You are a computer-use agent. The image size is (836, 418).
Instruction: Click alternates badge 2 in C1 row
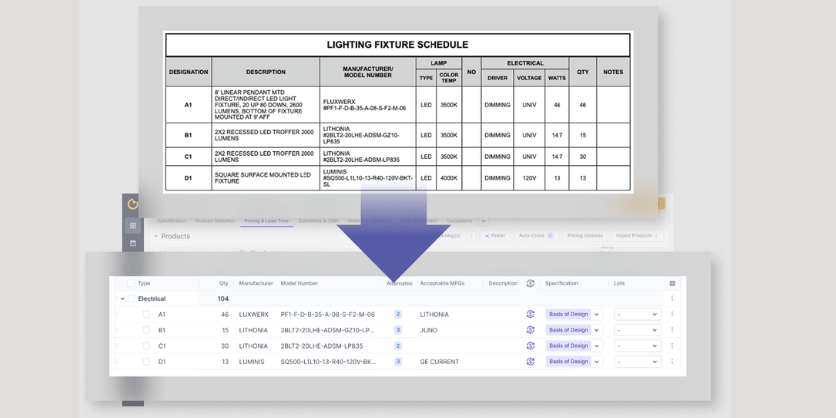pos(398,345)
